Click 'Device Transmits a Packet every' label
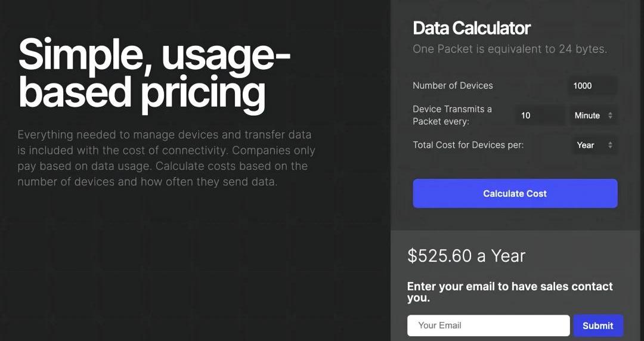Viewport: 644px width, 341px height. click(452, 115)
